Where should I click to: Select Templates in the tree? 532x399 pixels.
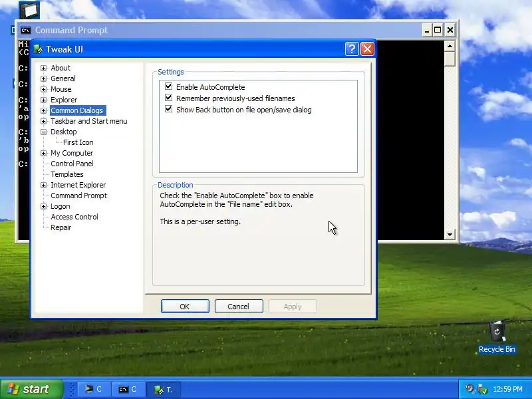tap(67, 174)
